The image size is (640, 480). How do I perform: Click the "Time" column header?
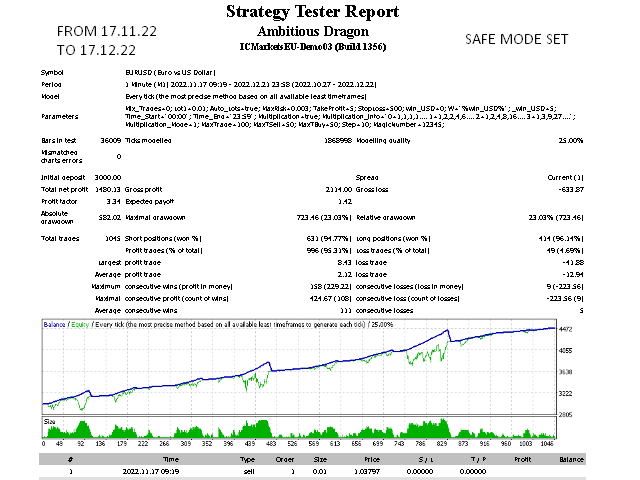171,460
